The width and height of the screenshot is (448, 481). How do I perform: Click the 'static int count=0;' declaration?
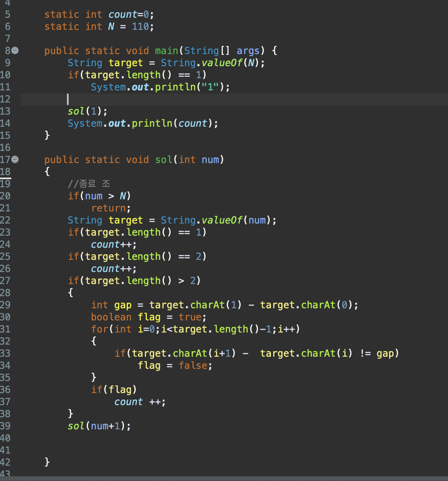[99, 15]
